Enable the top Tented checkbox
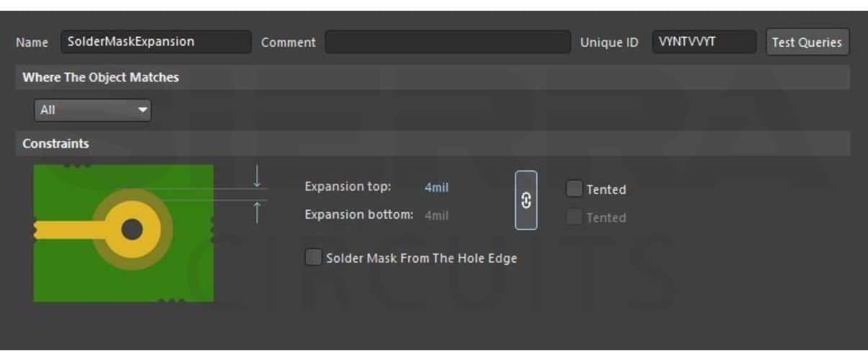This screenshot has height=361, width=868. [x=574, y=190]
